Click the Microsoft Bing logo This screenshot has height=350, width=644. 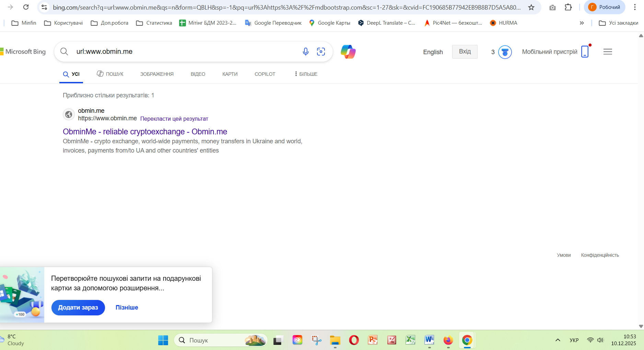pyautogui.click(x=23, y=52)
